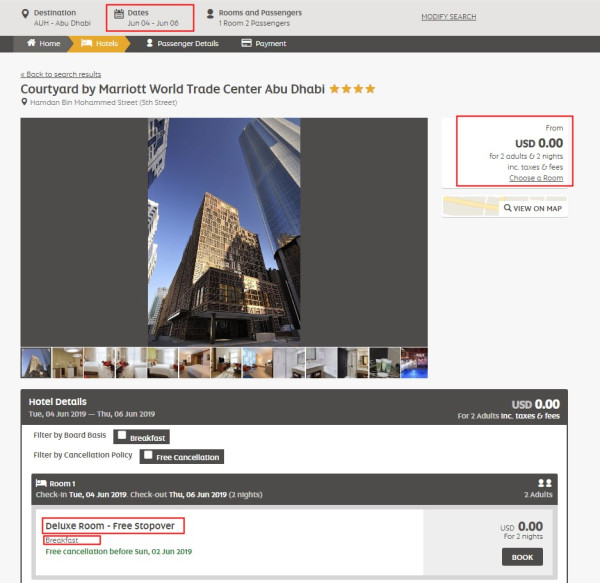Check the Free Cancellation filter

tap(148, 456)
